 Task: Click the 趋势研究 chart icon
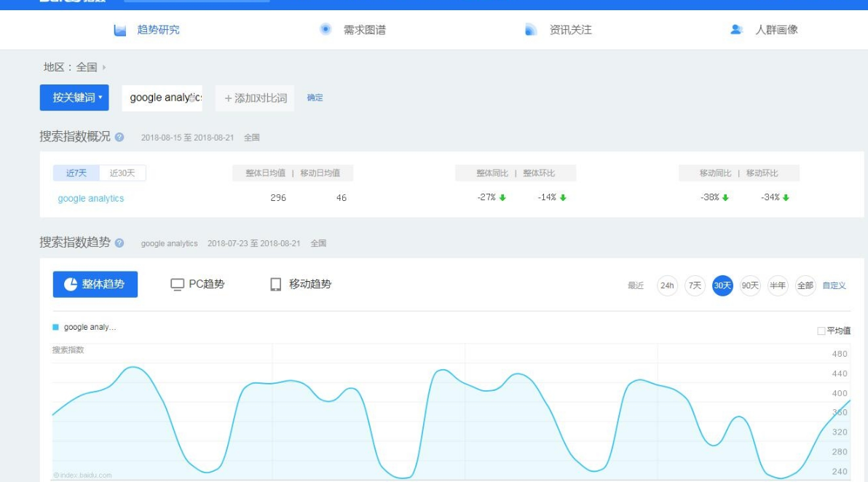120,30
